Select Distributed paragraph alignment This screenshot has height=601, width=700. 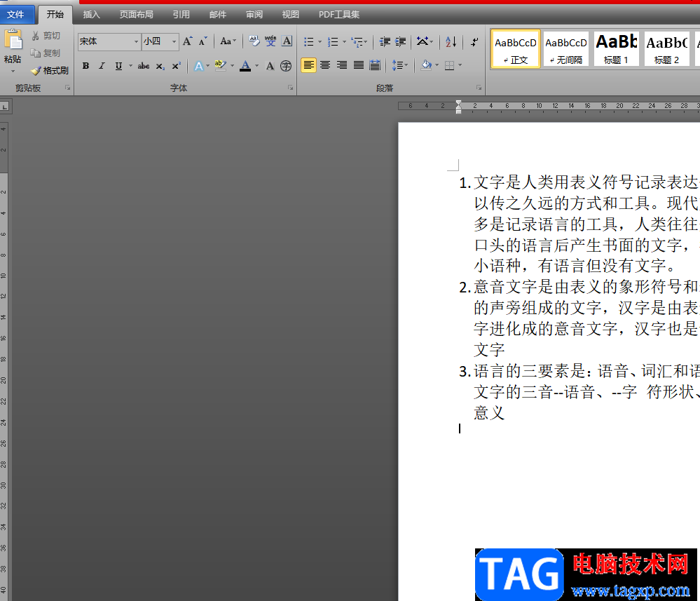pos(375,66)
